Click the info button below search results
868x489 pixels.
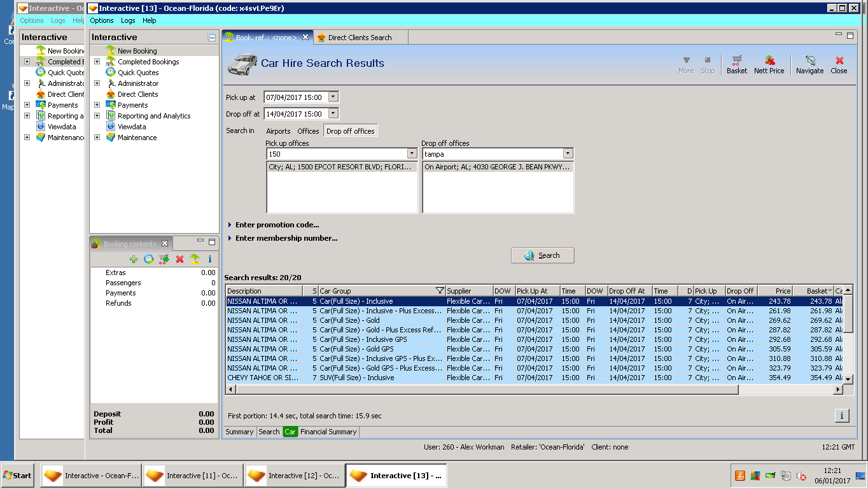(841, 416)
